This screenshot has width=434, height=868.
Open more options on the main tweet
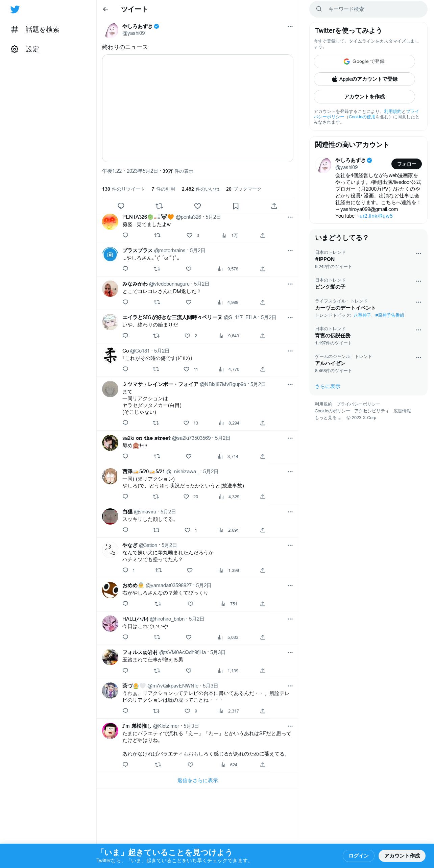(x=290, y=26)
